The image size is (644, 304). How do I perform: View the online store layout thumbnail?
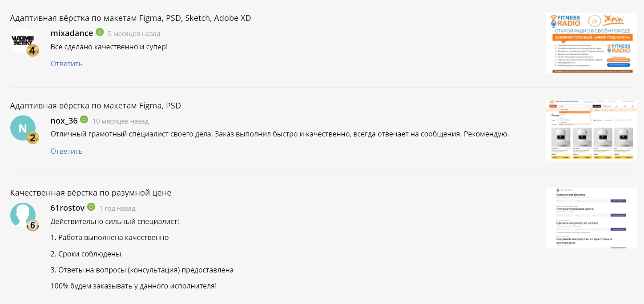[591, 130]
